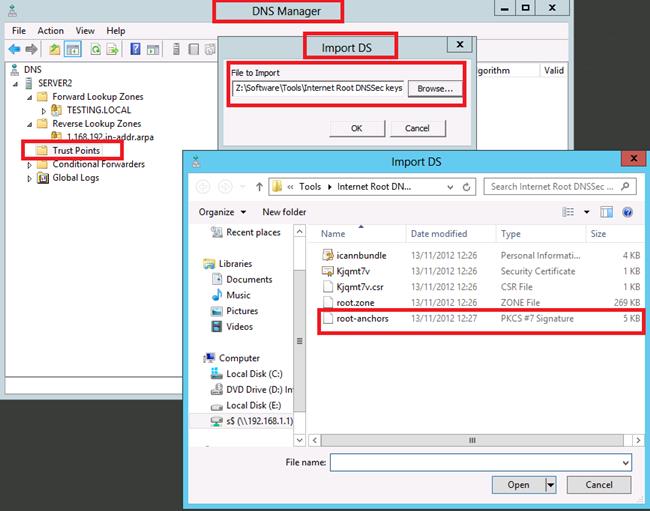The height and width of the screenshot is (511, 650).
Task: Open the s$ (\\192.168.1.1) network drive
Action: pos(260,421)
